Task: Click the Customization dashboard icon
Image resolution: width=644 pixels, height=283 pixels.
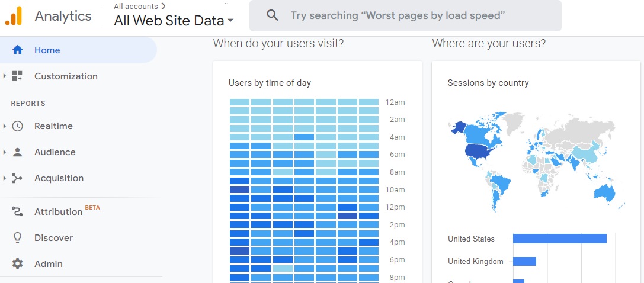Action: tap(18, 76)
